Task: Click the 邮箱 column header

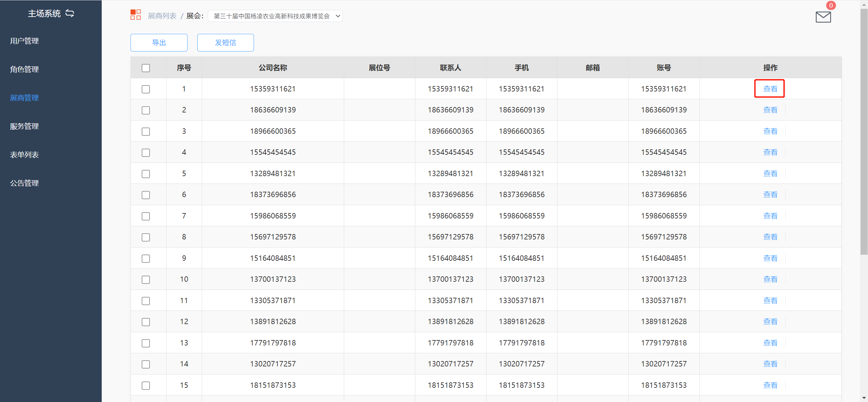Action: point(593,68)
